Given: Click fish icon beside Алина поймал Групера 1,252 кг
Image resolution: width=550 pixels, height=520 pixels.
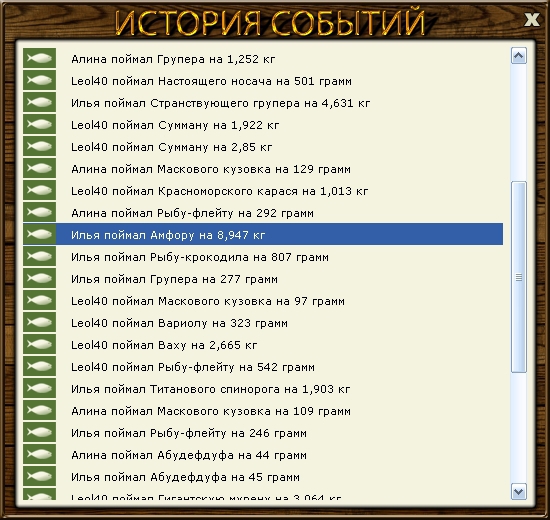Looking at the screenshot, I should tap(39, 58).
